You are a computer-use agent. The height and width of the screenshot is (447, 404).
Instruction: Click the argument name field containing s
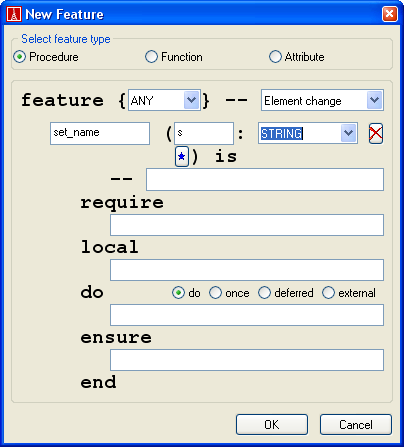click(x=204, y=133)
